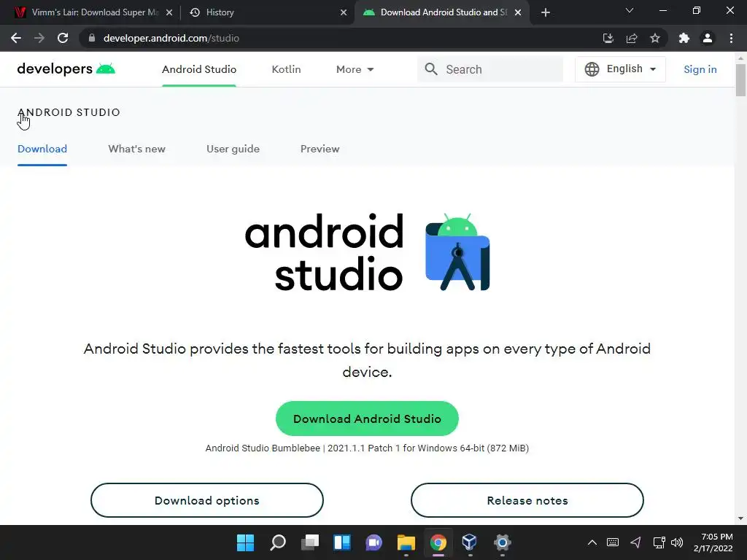Open the Preview tab

point(320,149)
